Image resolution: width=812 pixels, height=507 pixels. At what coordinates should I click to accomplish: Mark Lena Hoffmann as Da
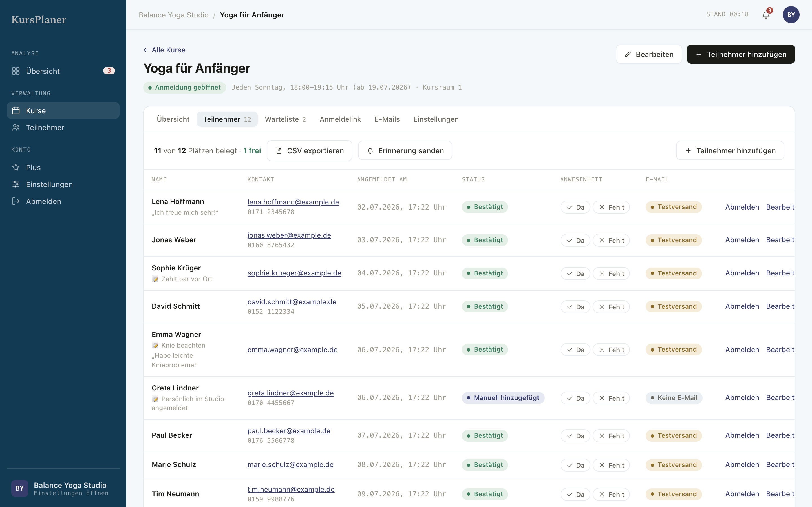pos(575,207)
